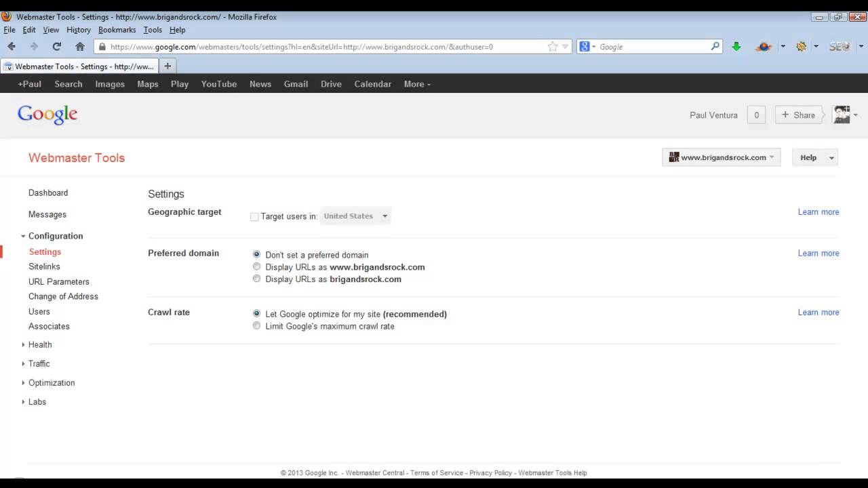Viewport: 868px width, 488px height.
Task: Reload the page with the refresh icon
Action: point(57,47)
